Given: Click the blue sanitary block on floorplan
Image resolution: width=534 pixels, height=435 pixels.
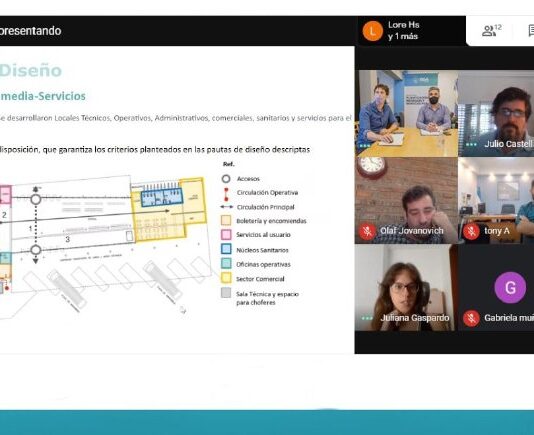Looking at the screenshot, I should click(x=162, y=197).
